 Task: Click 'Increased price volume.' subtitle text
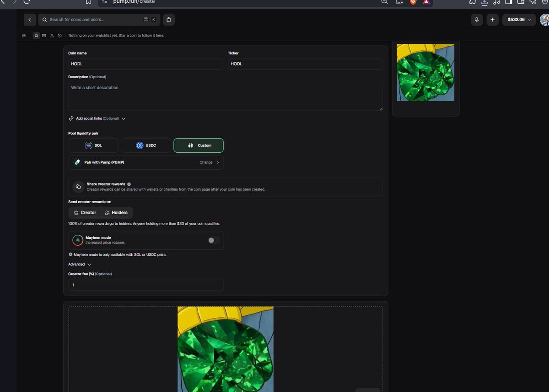pos(105,242)
